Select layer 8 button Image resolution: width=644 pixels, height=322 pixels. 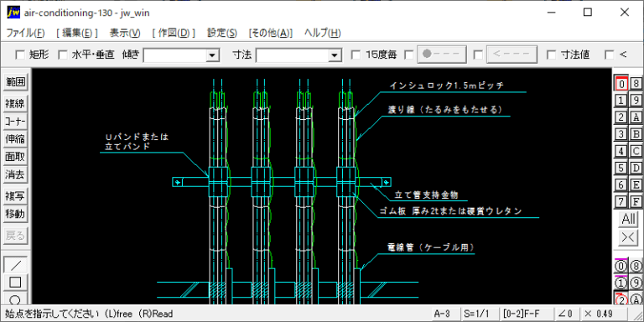pos(636,83)
